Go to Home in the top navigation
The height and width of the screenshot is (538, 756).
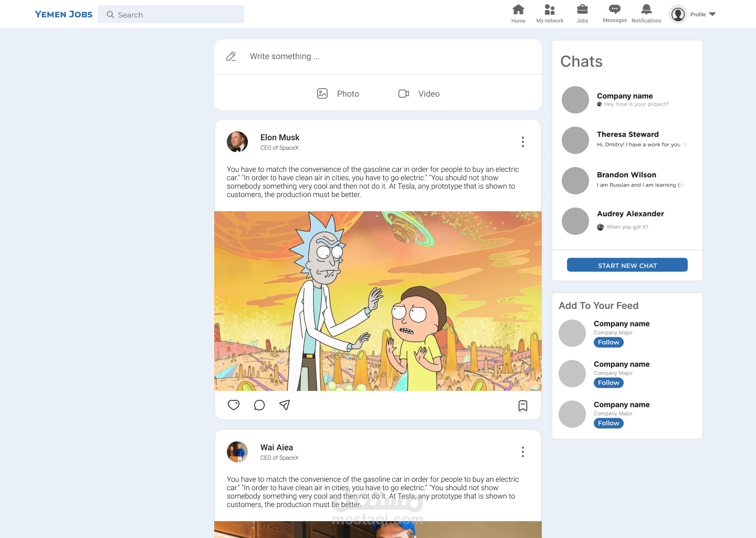[518, 14]
